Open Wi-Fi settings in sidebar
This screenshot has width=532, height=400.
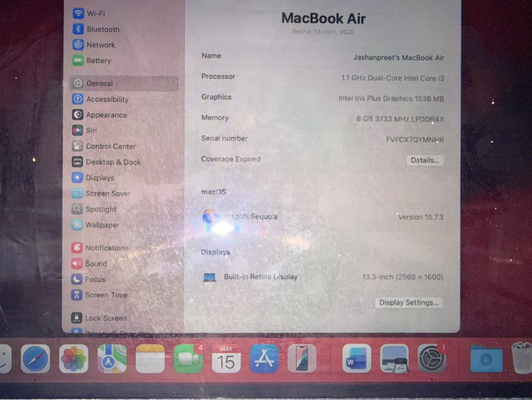[x=89, y=13]
